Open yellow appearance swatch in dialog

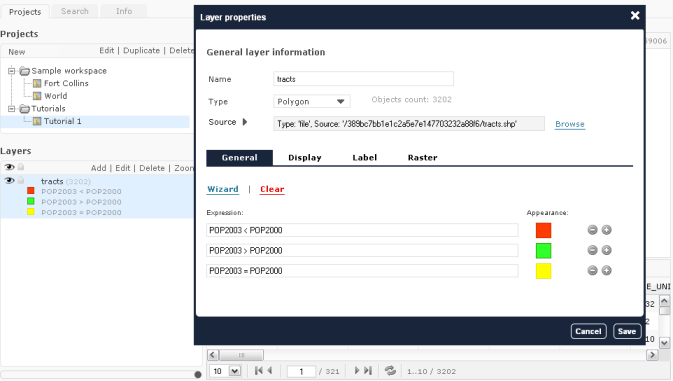coord(543,271)
